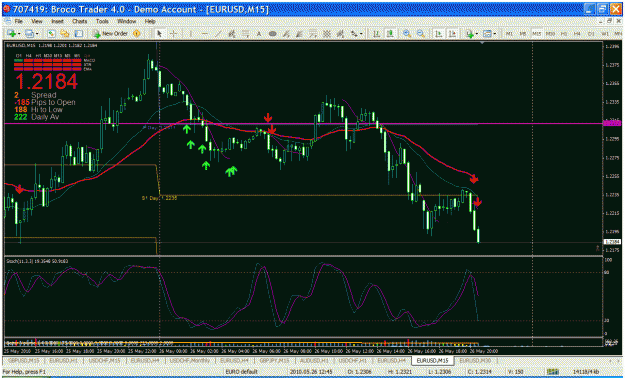Open the Window menu

click(126, 21)
